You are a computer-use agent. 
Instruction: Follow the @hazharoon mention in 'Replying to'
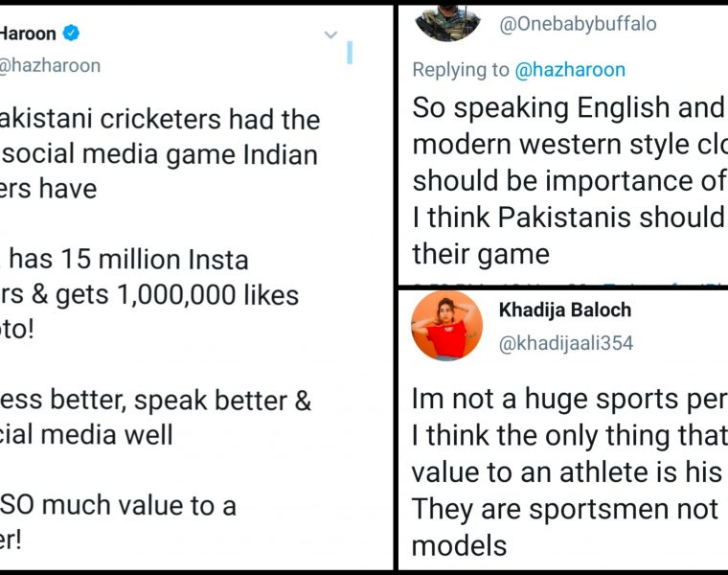click(570, 70)
